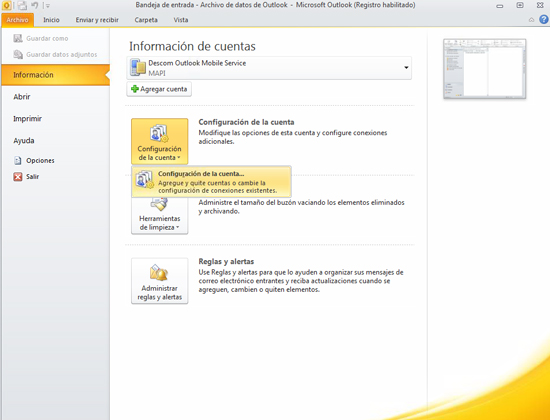Image resolution: width=550 pixels, height=420 pixels.
Task: Open the Enviar y recibir tab
Action: pos(97,20)
